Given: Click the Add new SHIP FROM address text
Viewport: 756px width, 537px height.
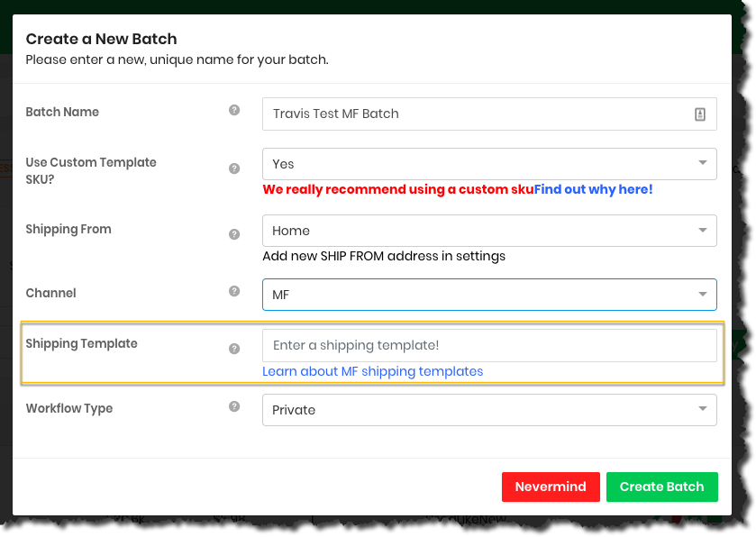Looking at the screenshot, I should pyautogui.click(x=384, y=256).
